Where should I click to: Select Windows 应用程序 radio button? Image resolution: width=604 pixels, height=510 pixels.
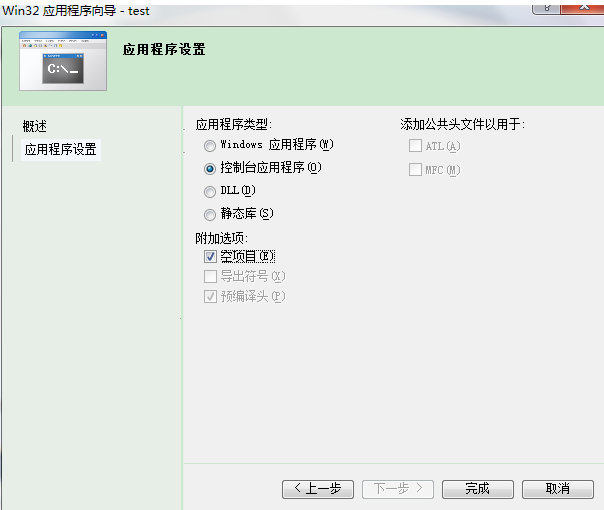click(210, 146)
